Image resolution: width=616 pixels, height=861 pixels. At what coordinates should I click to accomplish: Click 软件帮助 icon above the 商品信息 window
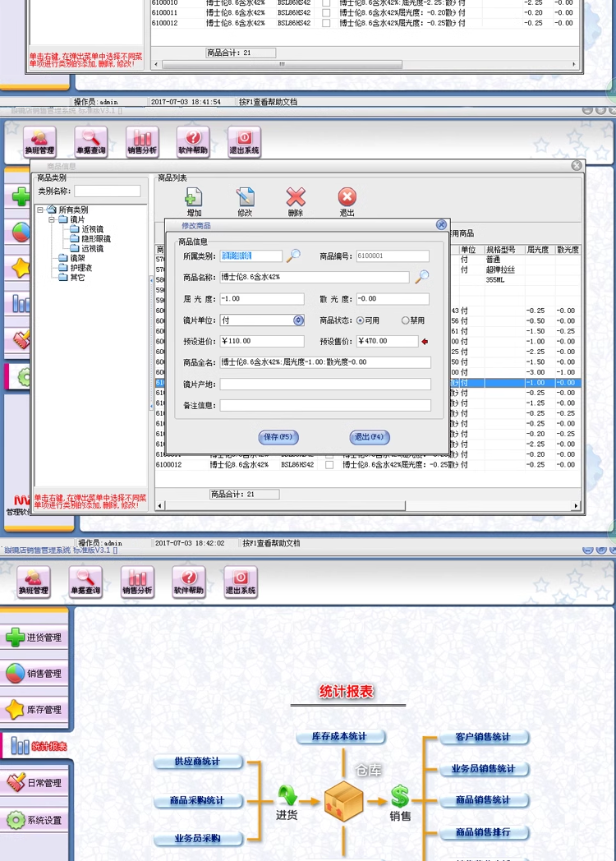193,141
